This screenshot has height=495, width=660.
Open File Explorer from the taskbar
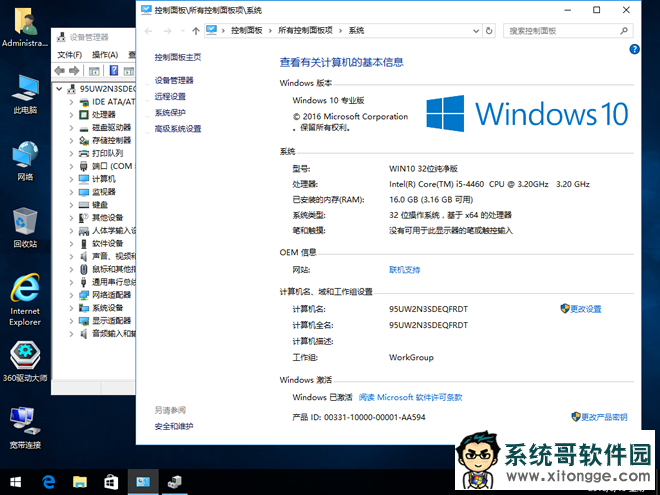(80, 482)
